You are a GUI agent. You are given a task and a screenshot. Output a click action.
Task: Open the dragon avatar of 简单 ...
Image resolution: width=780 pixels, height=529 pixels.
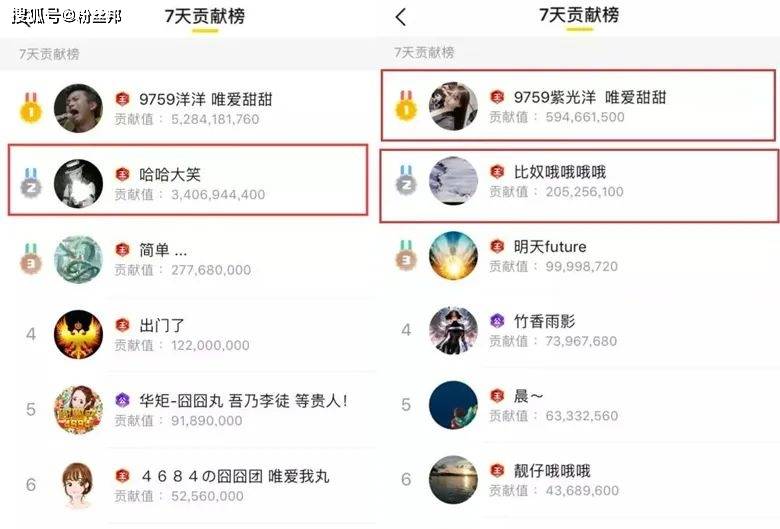(x=78, y=259)
